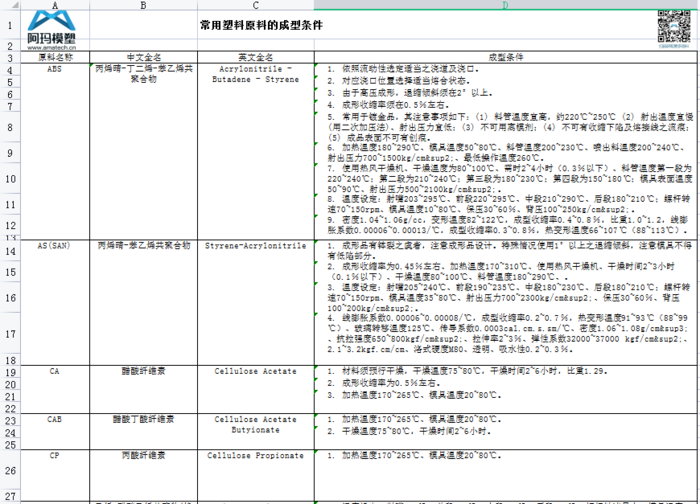Click the select-all corner triangle
The image size is (700, 504).
coord(14,5)
